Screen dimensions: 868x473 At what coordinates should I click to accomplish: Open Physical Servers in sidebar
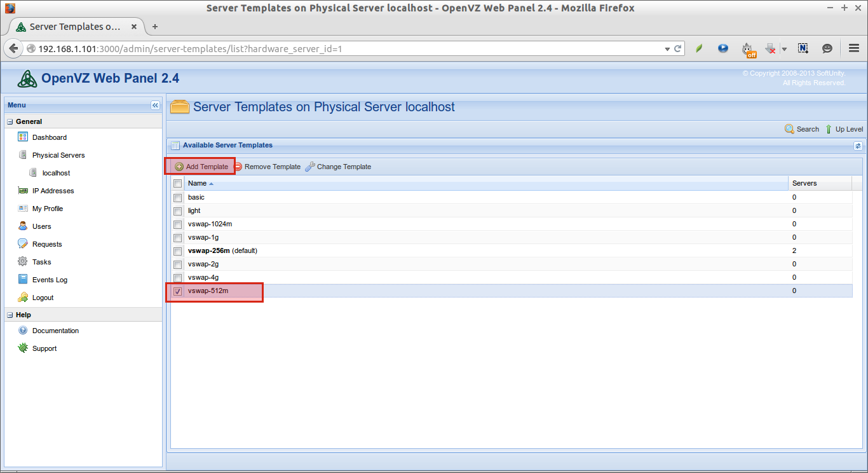[x=58, y=155]
